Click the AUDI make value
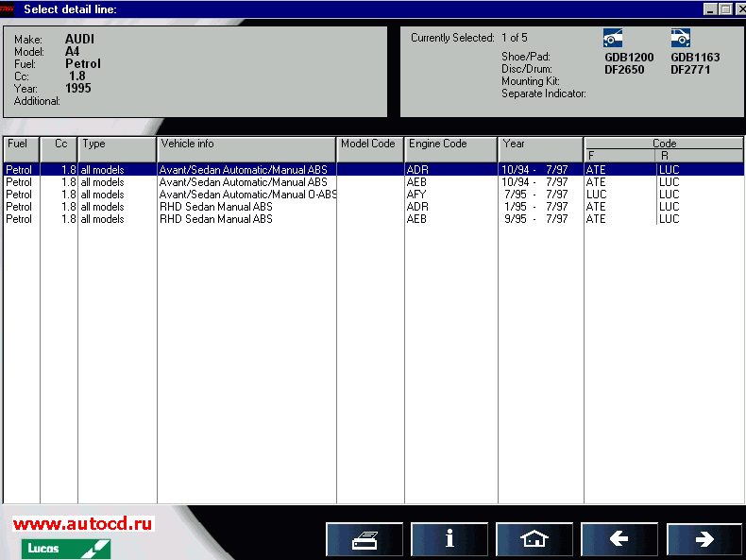The image size is (746, 560). (79, 39)
